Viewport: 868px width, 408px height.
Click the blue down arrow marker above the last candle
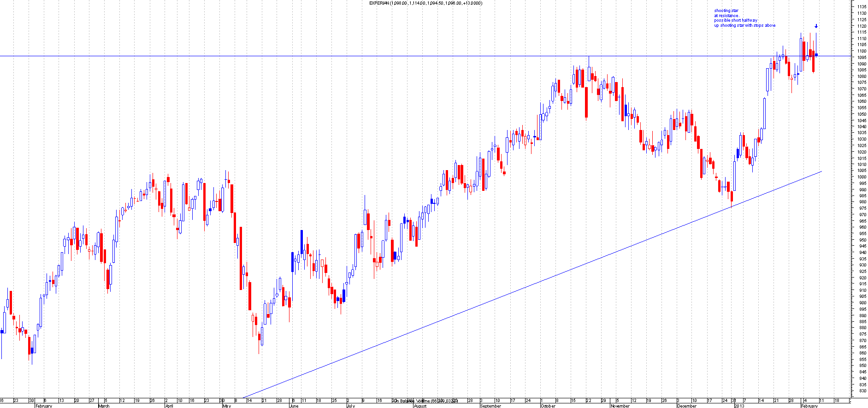816,26
